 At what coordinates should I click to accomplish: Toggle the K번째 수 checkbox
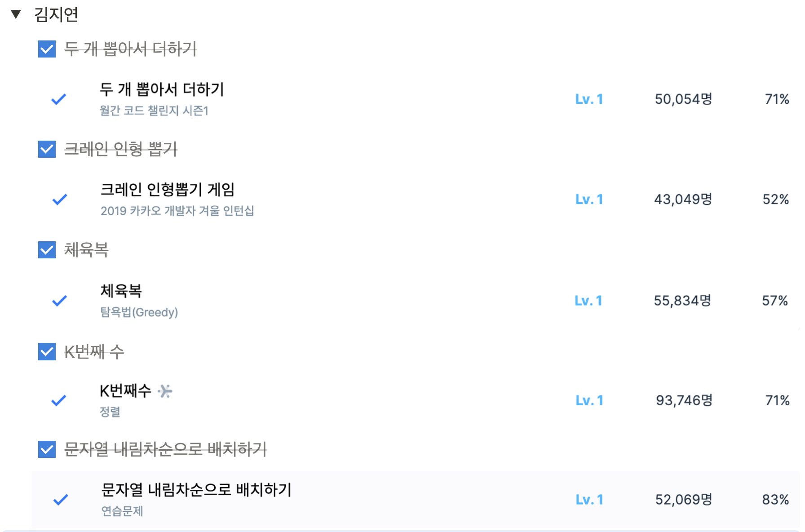point(47,351)
